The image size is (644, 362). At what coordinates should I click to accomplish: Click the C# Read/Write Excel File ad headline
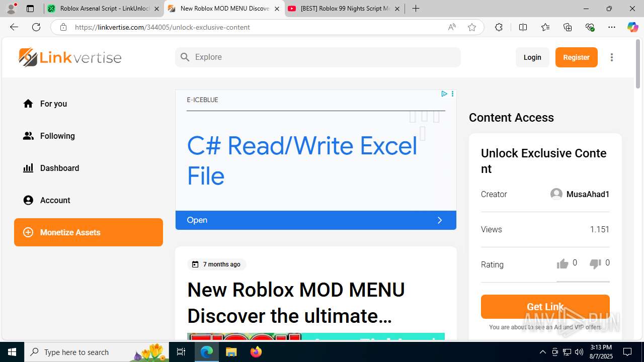click(x=302, y=161)
